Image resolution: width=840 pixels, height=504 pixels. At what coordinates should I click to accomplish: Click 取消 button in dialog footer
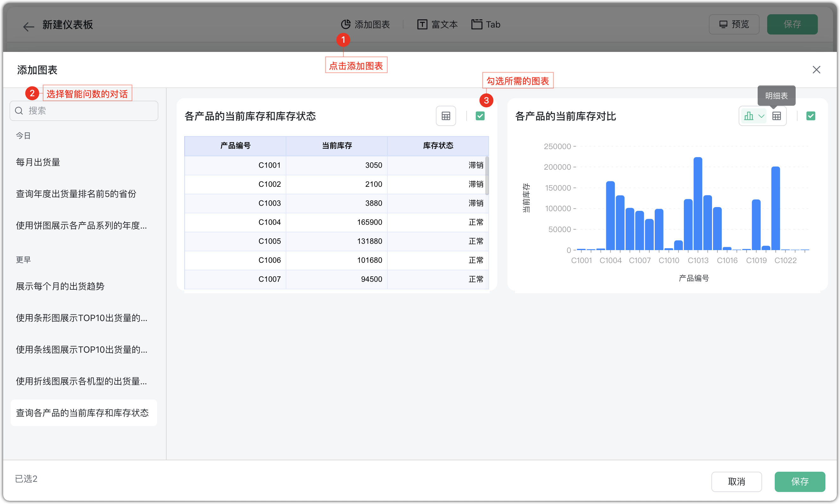point(736,481)
